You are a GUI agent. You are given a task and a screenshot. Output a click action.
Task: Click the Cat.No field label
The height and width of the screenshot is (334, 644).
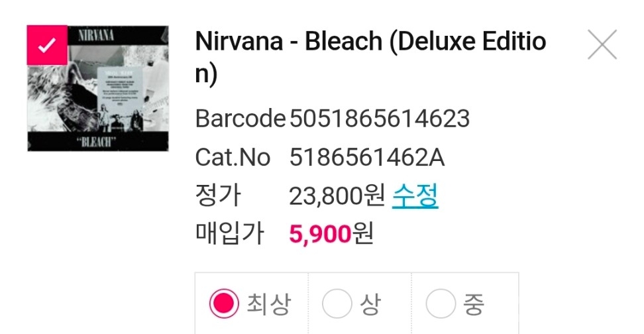233,158
